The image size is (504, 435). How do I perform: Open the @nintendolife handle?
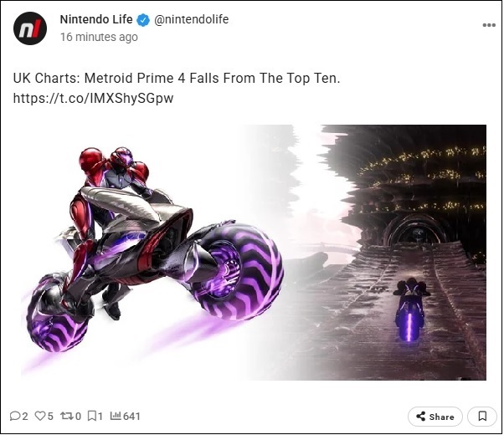coord(191,19)
